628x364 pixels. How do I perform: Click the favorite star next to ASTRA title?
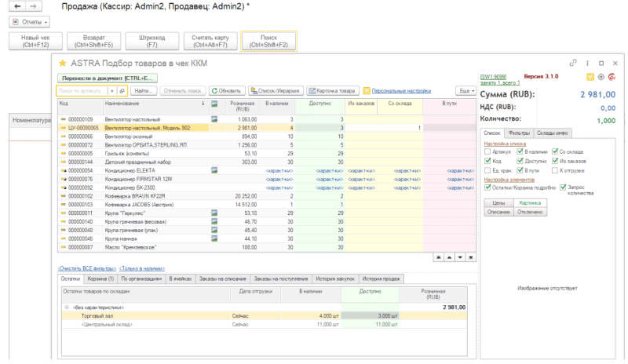point(62,62)
